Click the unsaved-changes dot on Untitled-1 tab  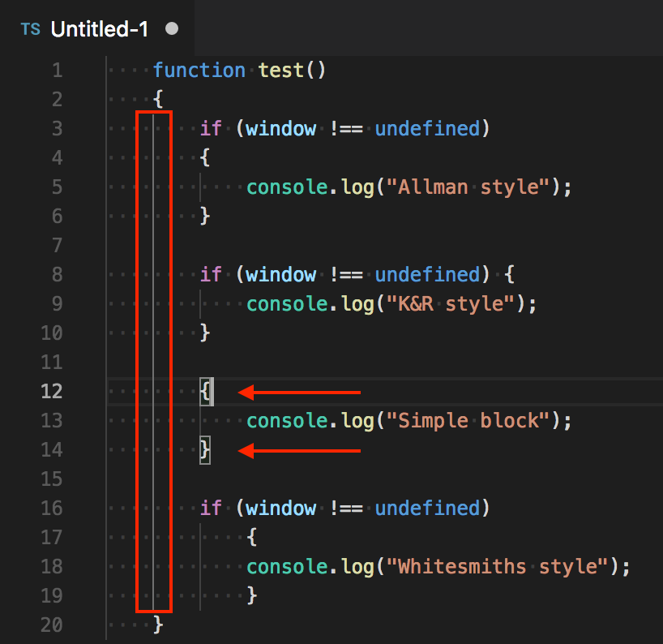click(x=171, y=27)
